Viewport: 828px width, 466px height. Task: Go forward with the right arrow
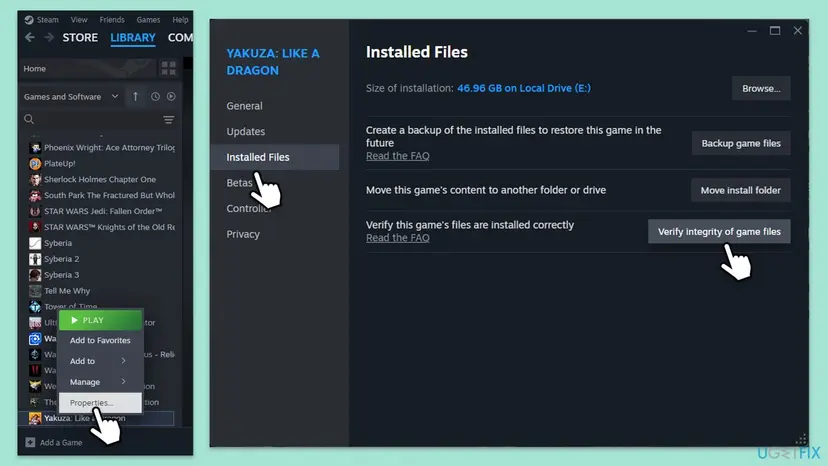pyautogui.click(x=49, y=37)
